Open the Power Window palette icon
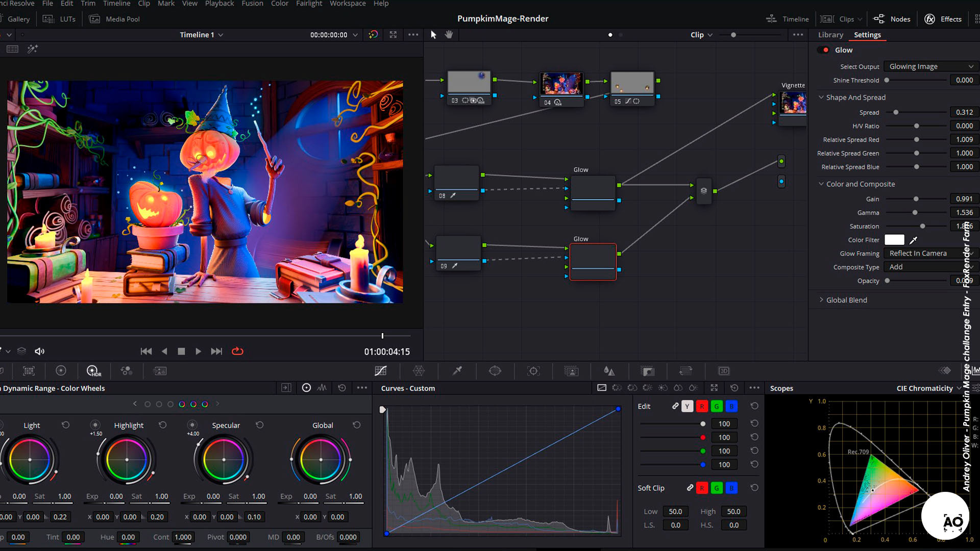The image size is (980, 551). [495, 371]
